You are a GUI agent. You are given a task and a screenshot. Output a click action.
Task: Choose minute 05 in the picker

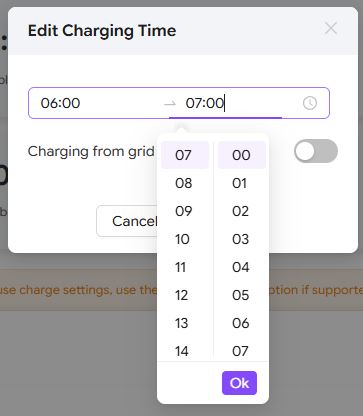tap(242, 295)
